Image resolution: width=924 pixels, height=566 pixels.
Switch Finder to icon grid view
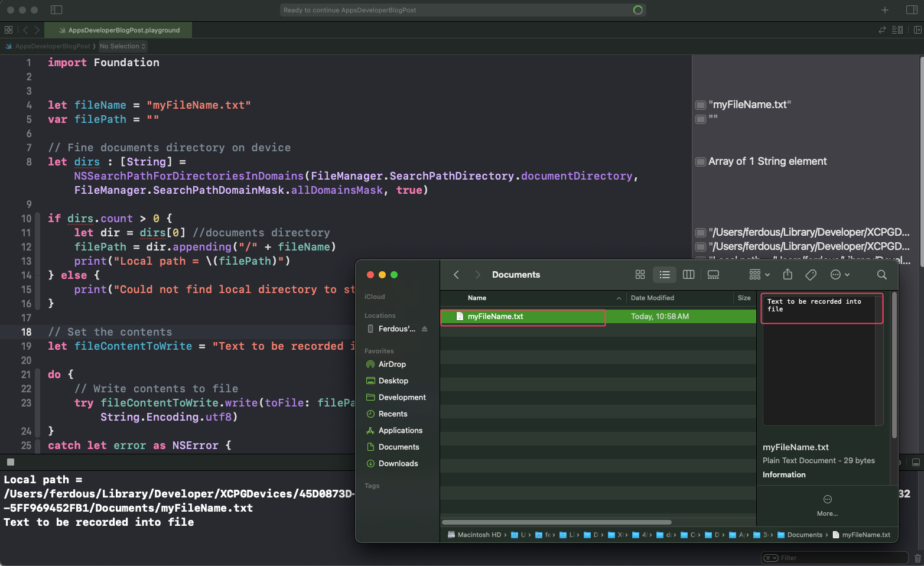point(640,275)
